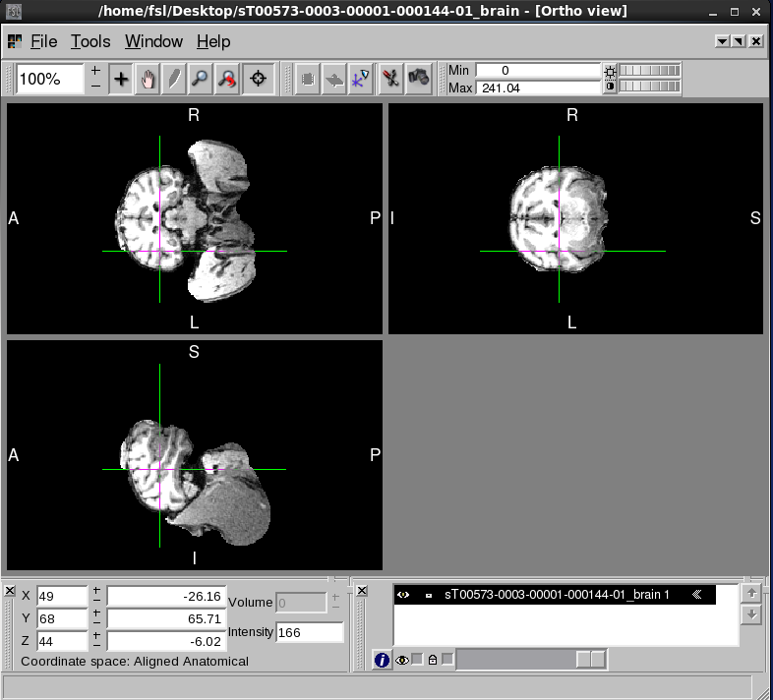Click 'Coordinate space: Aligned Anatomical' text
Viewport: 773px width, 700px height.
click(135, 661)
